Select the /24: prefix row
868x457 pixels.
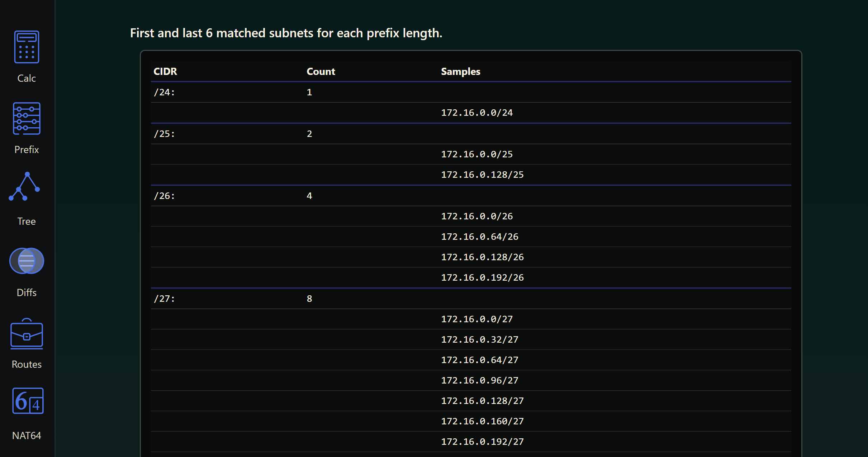pos(164,92)
